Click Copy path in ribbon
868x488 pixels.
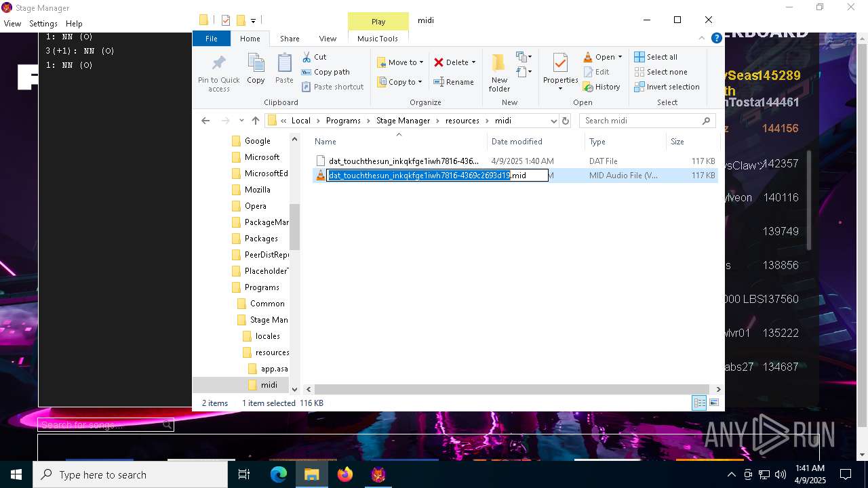[325, 72]
